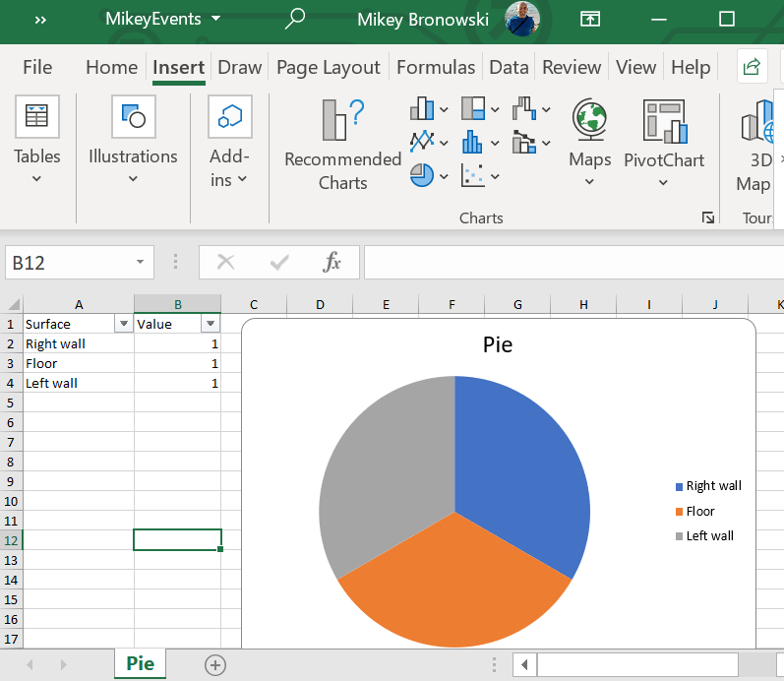
Task: Click the Insert Pie Chart ribbon icon
Action: pos(422,175)
